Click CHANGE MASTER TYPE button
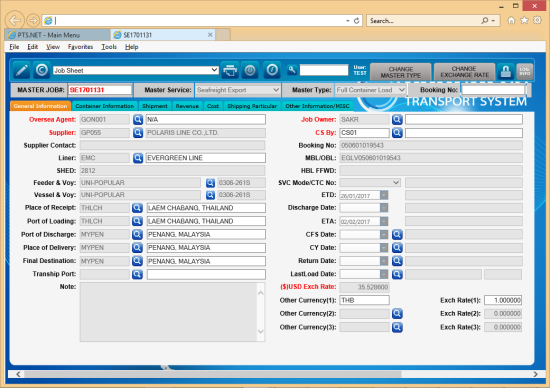 tap(401, 72)
